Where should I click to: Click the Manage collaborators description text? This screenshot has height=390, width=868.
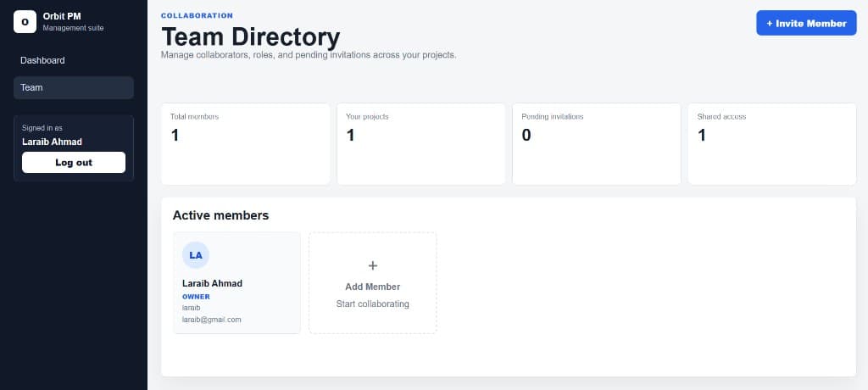click(309, 55)
